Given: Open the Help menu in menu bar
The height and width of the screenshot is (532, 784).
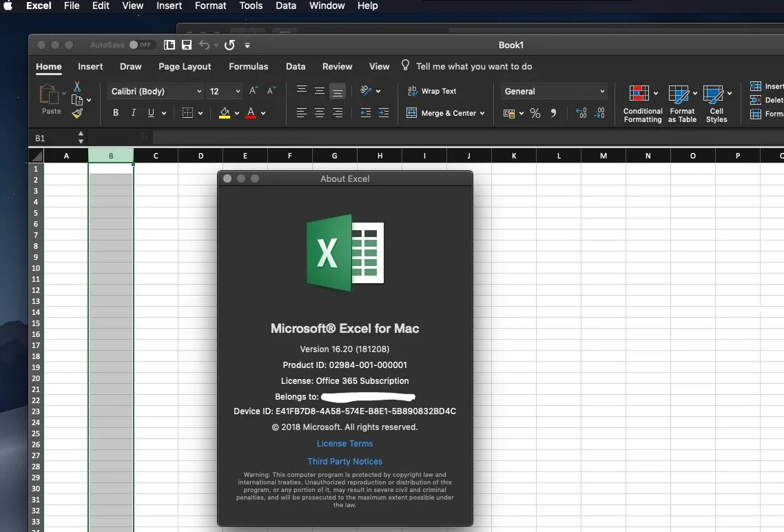Looking at the screenshot, I should tap(367, 6).
